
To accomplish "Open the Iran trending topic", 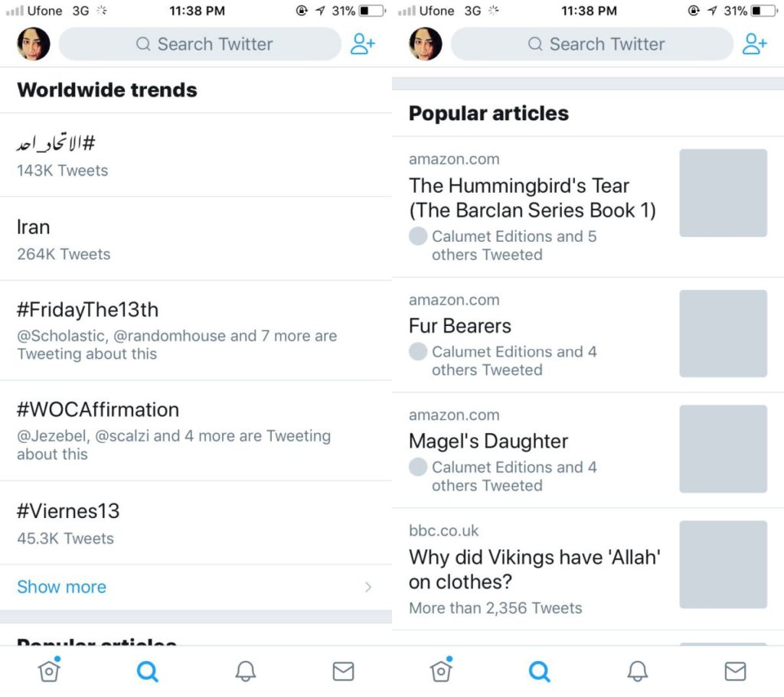I will [x=33, y=227].
